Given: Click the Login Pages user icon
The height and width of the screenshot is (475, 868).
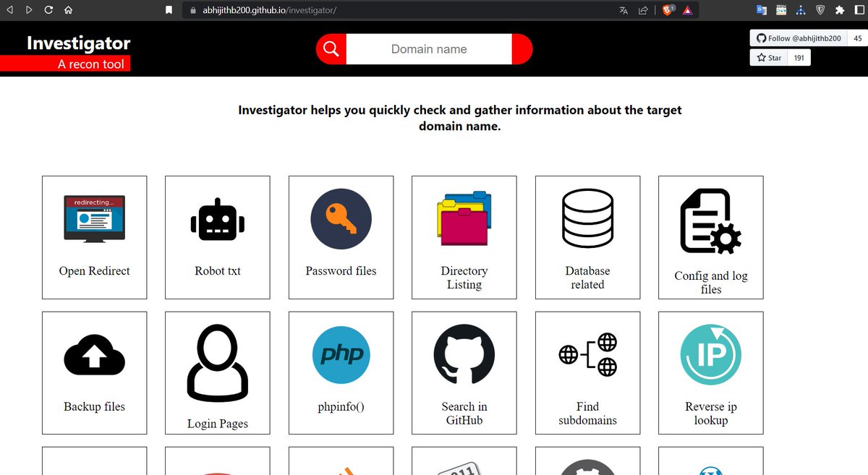Looking at the screenshot, I should (218, 363).
